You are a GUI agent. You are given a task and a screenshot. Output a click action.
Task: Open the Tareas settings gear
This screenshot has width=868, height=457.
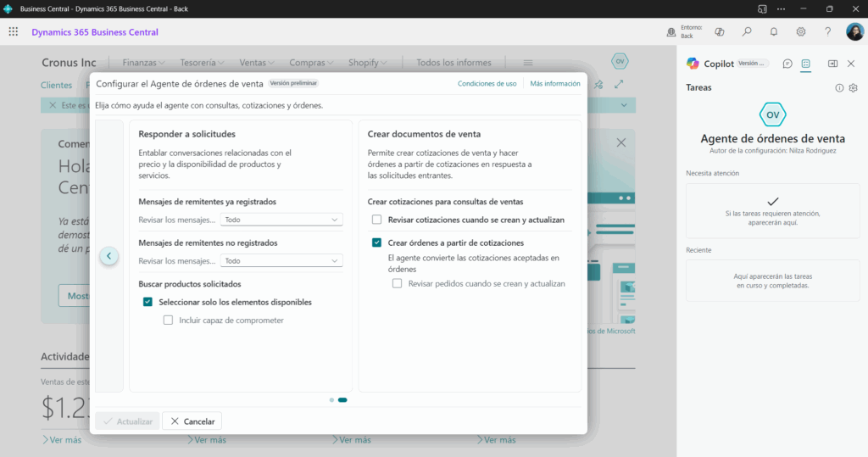[853, 88]
